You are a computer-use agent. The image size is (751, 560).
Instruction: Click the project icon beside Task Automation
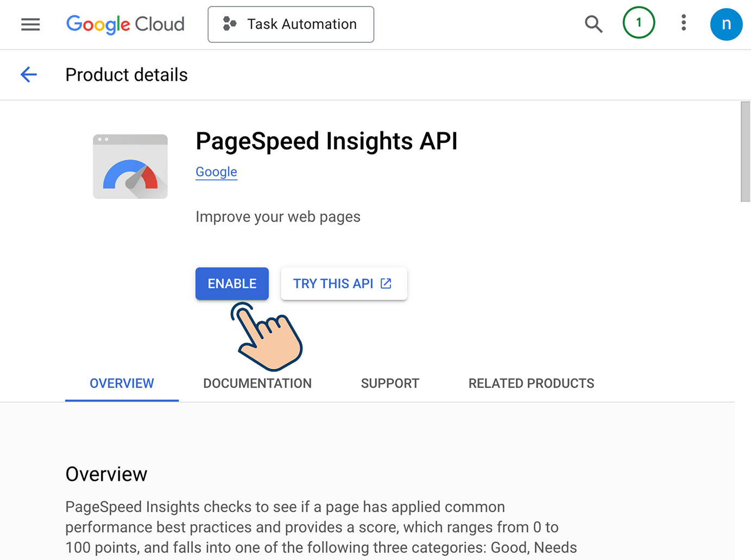point(230,24)
